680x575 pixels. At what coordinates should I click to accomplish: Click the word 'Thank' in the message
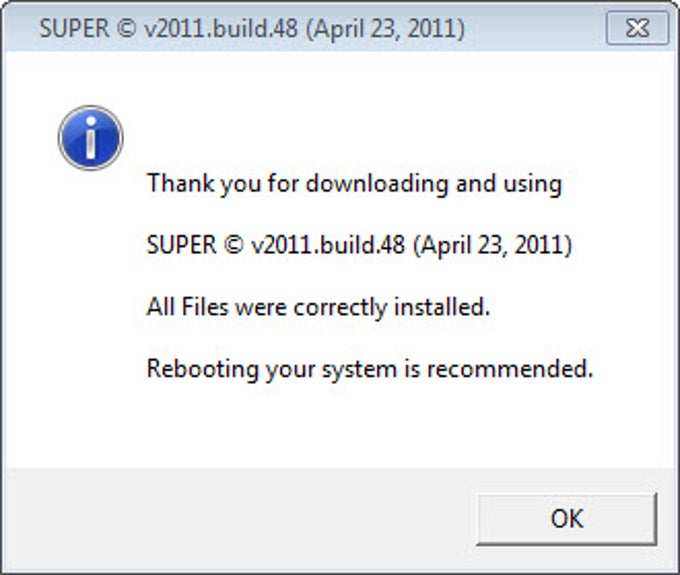coord(181,183)
